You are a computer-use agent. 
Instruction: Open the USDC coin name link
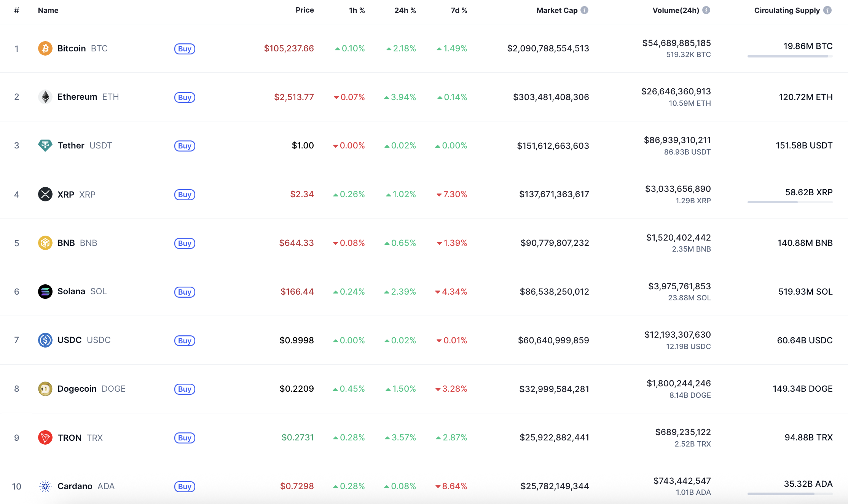pyautogui.click(x=70, y=340)
